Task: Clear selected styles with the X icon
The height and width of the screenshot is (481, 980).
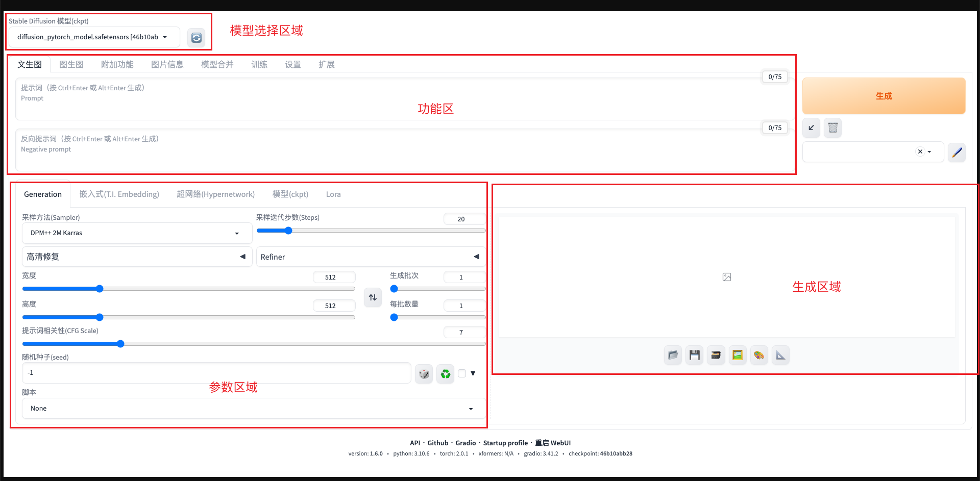Action: pos(920,151)
